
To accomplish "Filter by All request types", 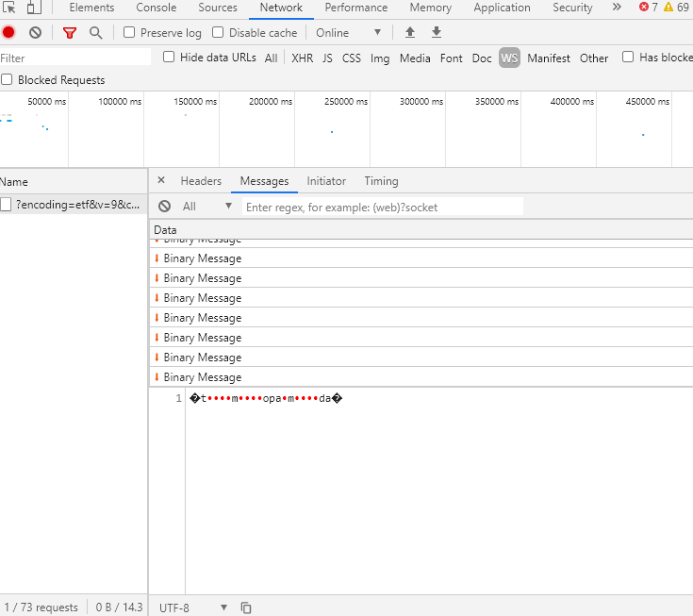I will click(271, 58).
